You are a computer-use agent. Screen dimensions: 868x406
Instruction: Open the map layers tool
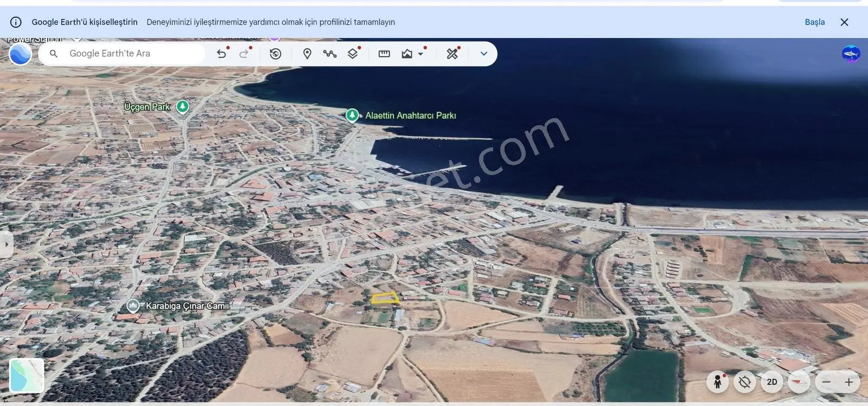(x=353, y=53)
